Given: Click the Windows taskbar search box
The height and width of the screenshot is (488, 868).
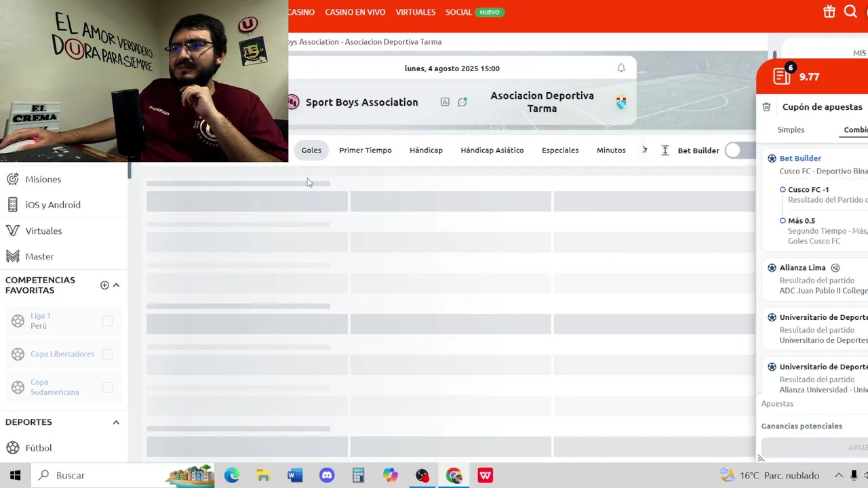Looking at the screenshot, I should coord(123,475).
